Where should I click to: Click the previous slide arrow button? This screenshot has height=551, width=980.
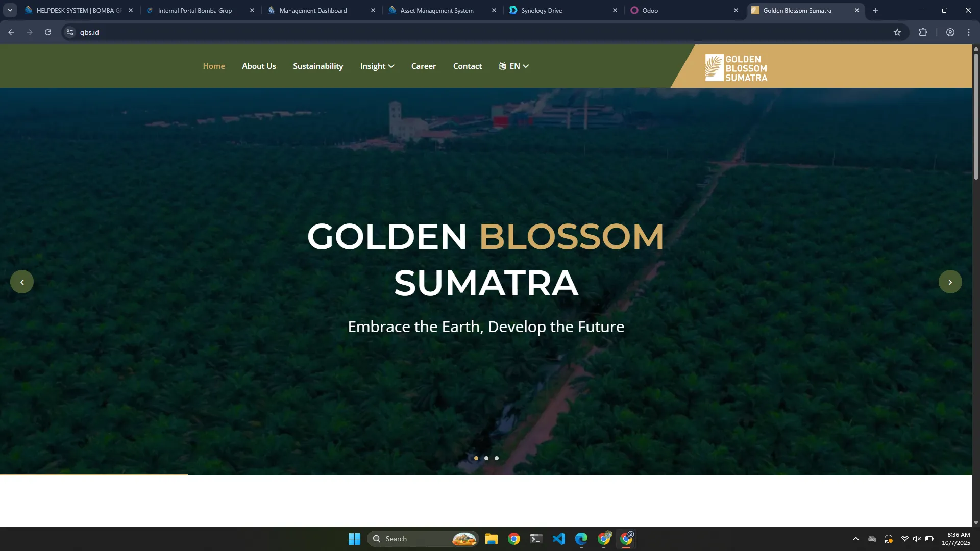[22, 282]
